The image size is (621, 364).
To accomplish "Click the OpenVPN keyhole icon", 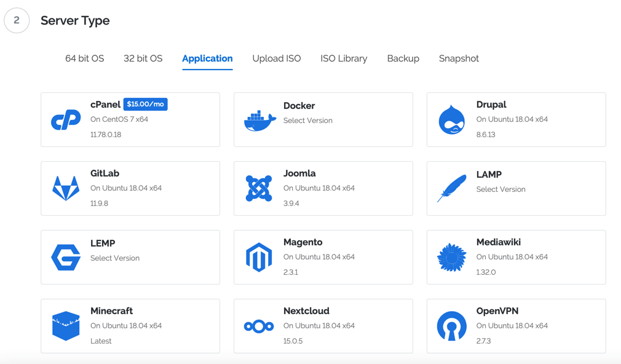I will [451, 326].
